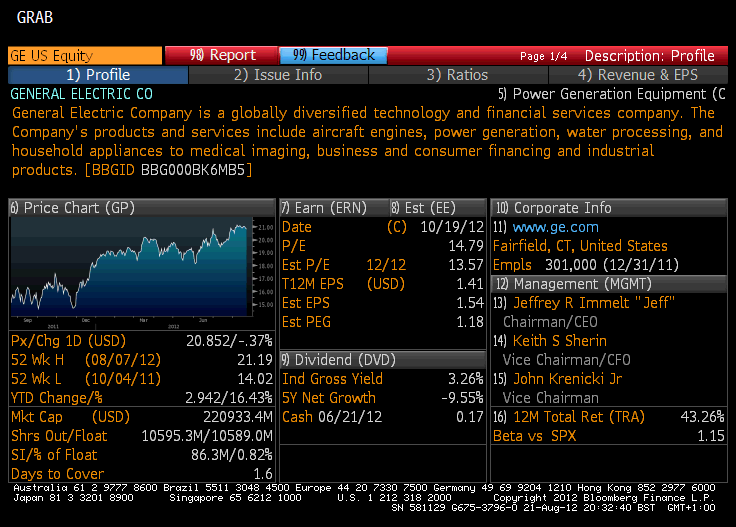Screen dimensions: 736x527
Task: Open 16) 12M Total Ret (TRA)
Action: [x=569, y=417]
